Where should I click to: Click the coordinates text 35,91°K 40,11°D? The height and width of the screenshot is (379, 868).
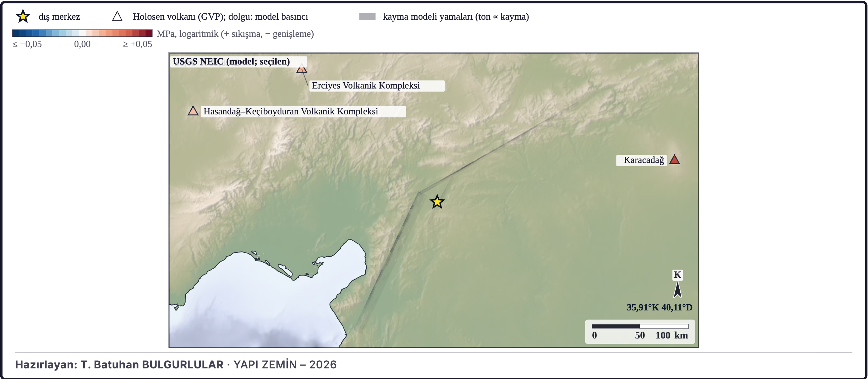tap(659, 307)
